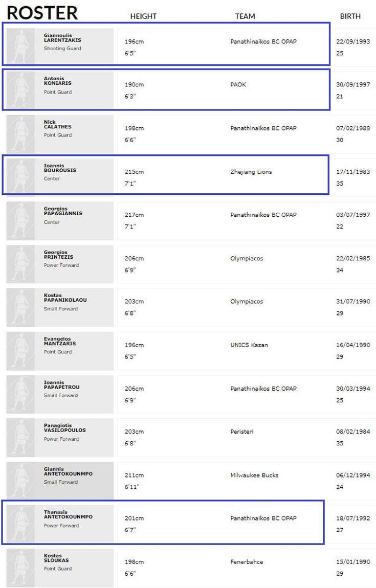Select the Kostas Papanikolaou name link
Screen dimensions: 376x588
(65, 298)
